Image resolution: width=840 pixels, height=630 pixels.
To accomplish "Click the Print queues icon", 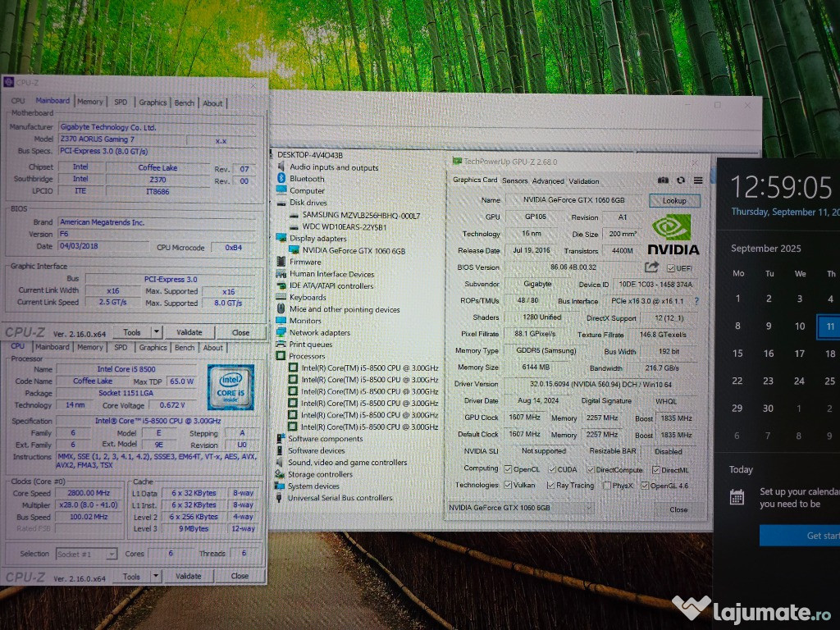I will click(281, 344).
